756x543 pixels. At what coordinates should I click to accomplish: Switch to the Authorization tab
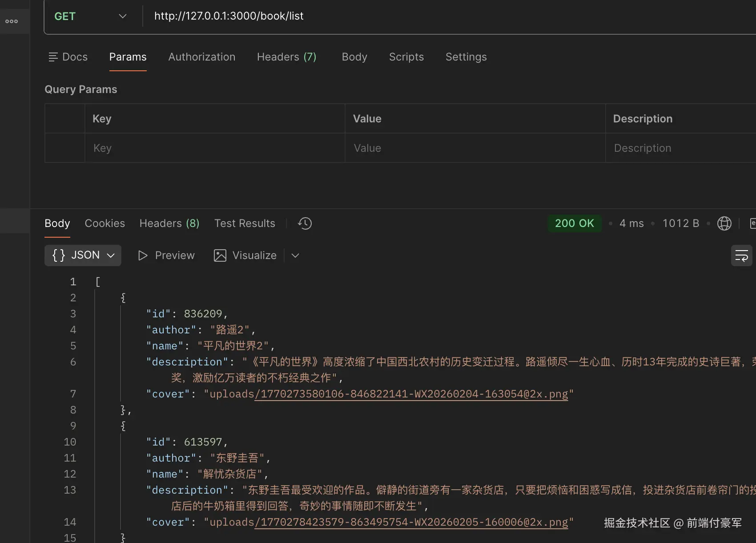click(202, 57)
